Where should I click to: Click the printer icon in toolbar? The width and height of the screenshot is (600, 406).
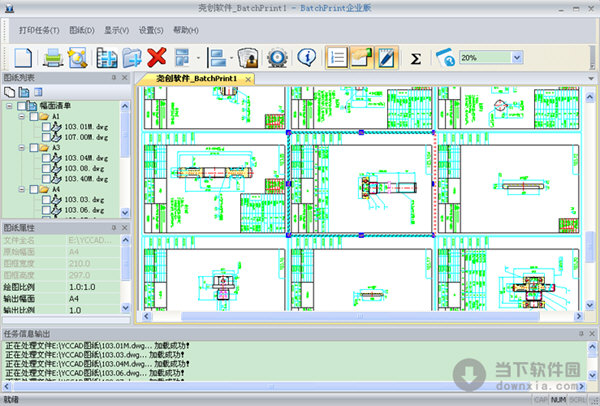53,58
